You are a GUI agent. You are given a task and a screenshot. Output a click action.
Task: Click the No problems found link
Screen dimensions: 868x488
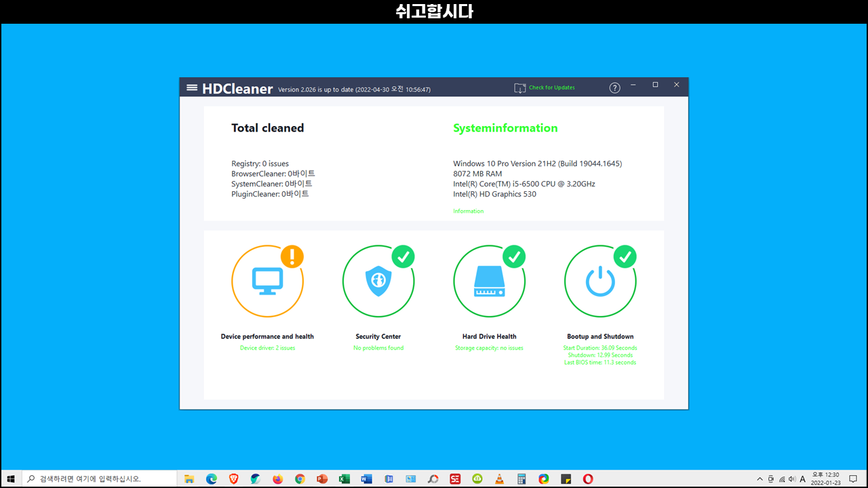pyautogui.click(x=378, y=348)
